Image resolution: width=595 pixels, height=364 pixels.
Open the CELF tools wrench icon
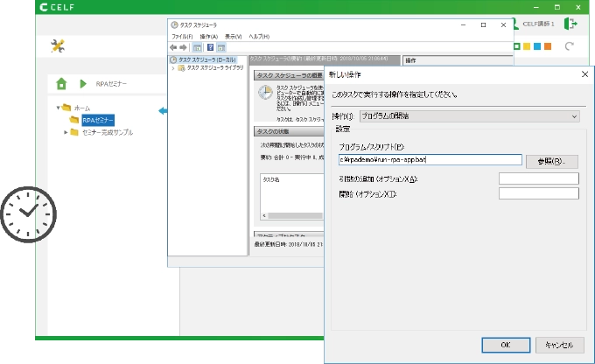pos(58,45)
